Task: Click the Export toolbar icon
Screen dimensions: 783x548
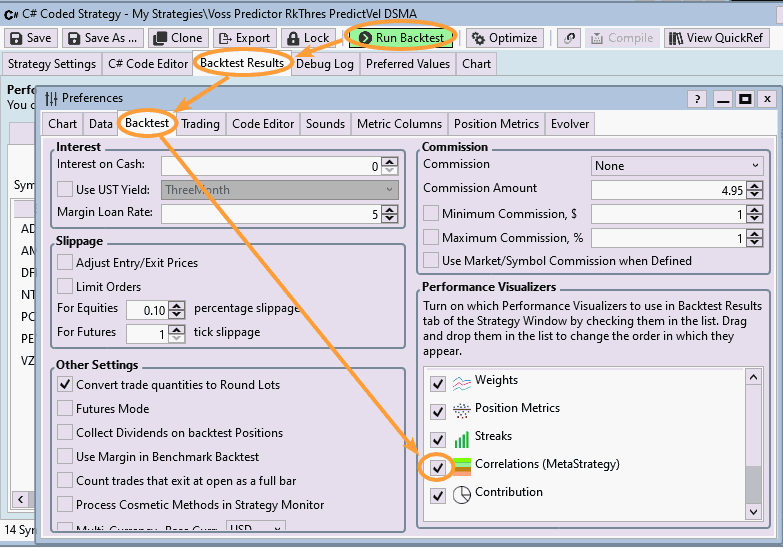Action: (243, 38)
